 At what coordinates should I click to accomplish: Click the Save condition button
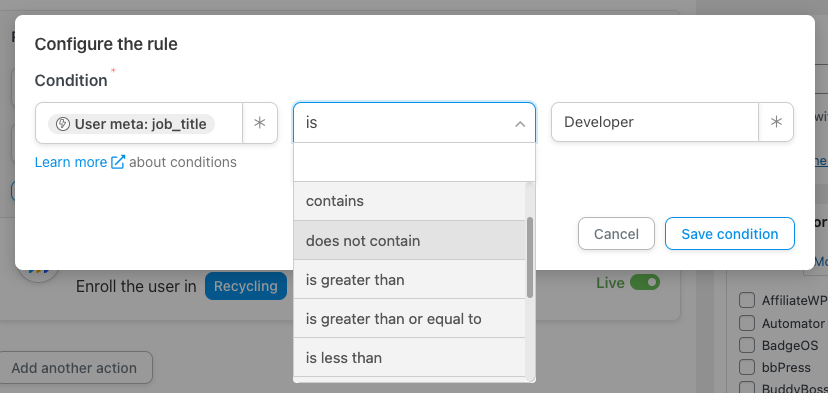[x=730, y=233]
